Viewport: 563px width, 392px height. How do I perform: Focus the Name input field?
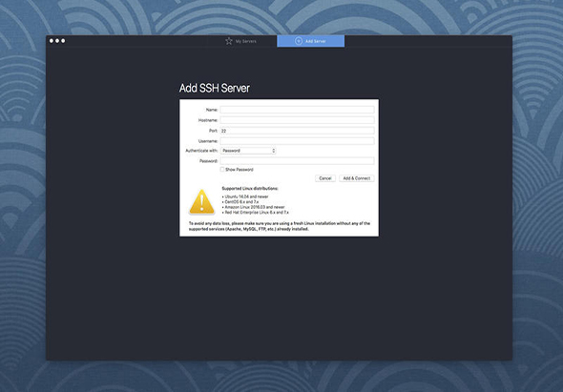(298, 110)
